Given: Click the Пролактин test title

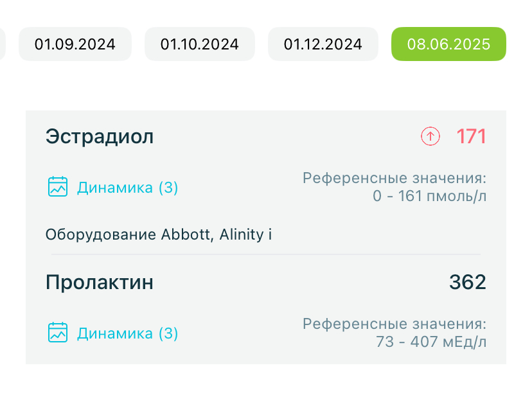Looking at the screenshot, I should point(100,282).
